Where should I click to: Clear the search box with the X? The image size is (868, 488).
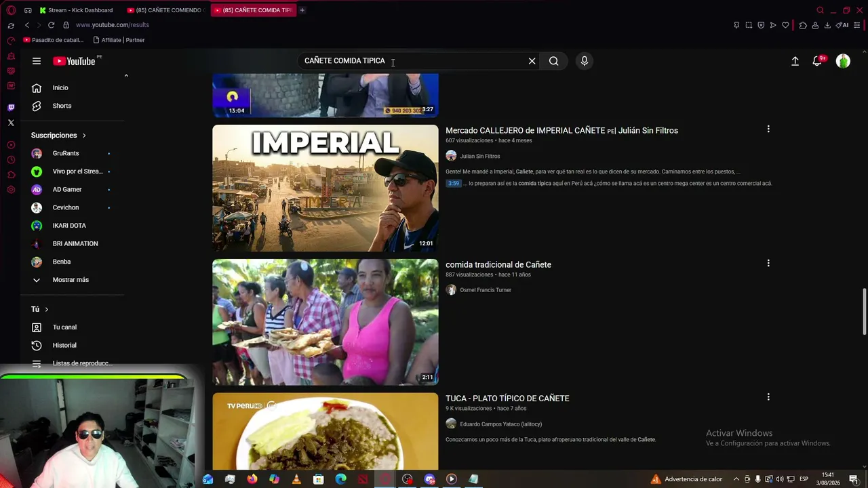[x=532, y=61]
